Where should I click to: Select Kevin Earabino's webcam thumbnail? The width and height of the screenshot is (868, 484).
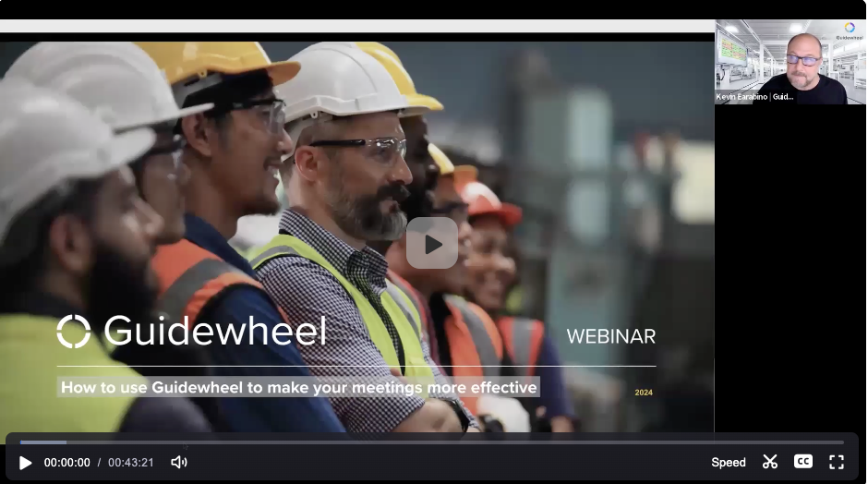(790, 62)
